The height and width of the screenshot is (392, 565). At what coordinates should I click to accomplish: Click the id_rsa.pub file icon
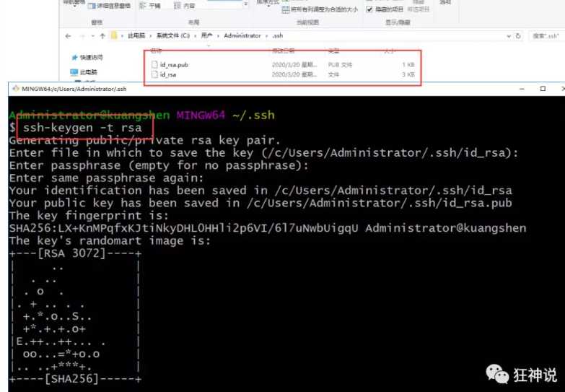click(x=154, y=64)
